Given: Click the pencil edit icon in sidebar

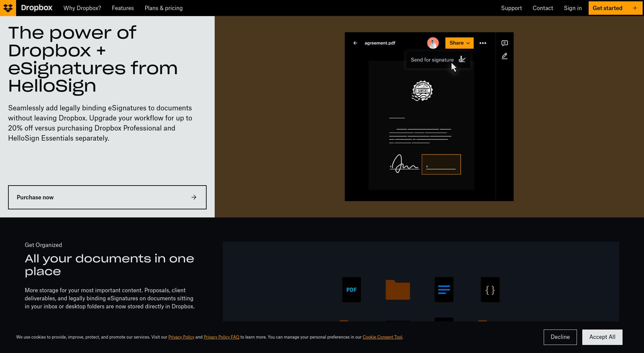Looking at the screenshot, I should 505,56.
